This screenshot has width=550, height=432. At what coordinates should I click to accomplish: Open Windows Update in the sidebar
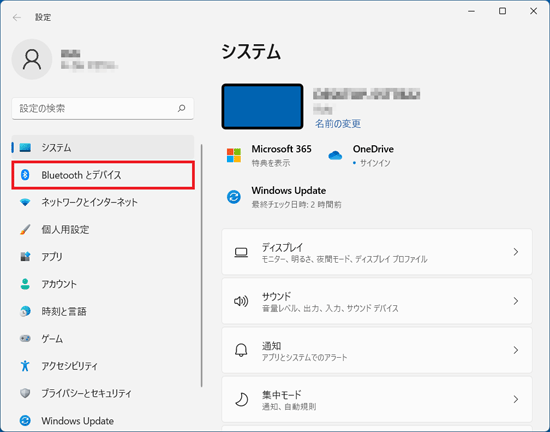103,420
